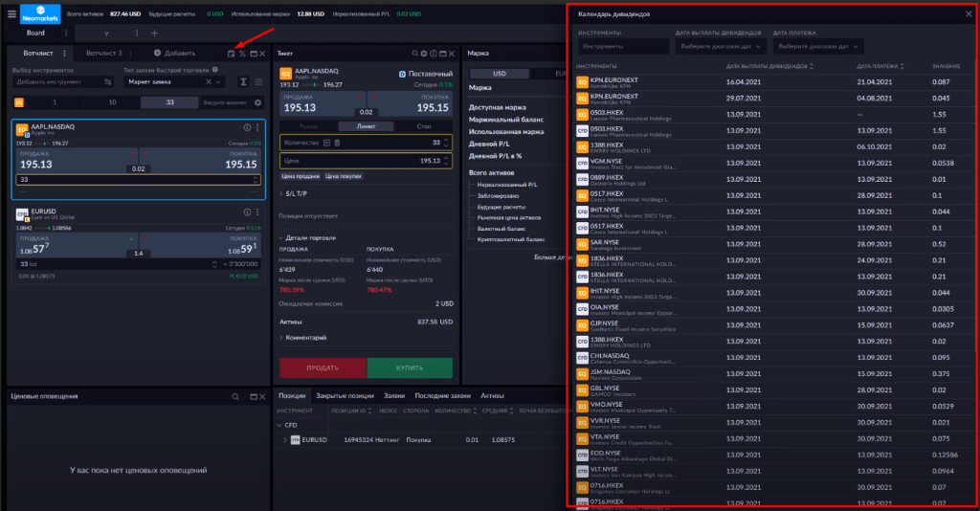Open Маркет заявка order type dropdown
980x511 pixels.
(x=218, y=82)
